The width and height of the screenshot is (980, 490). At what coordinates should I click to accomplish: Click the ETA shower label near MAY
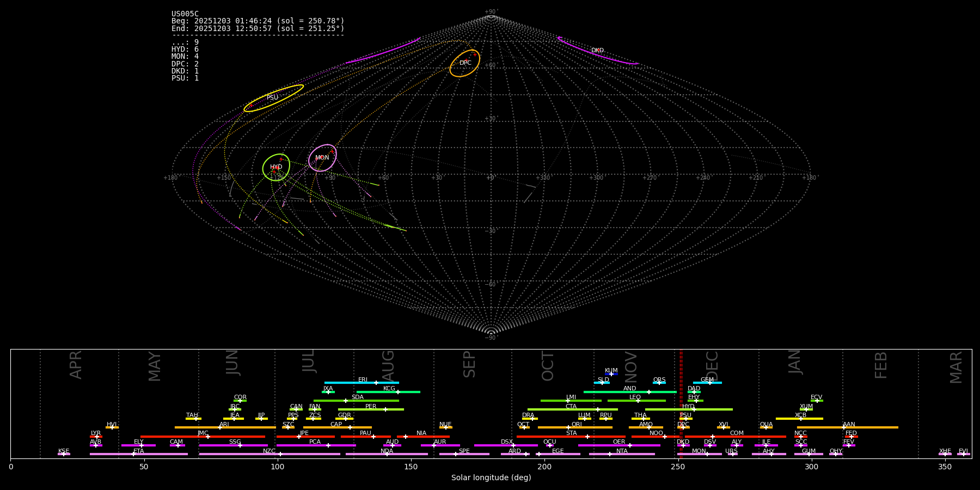coord(139,451)
